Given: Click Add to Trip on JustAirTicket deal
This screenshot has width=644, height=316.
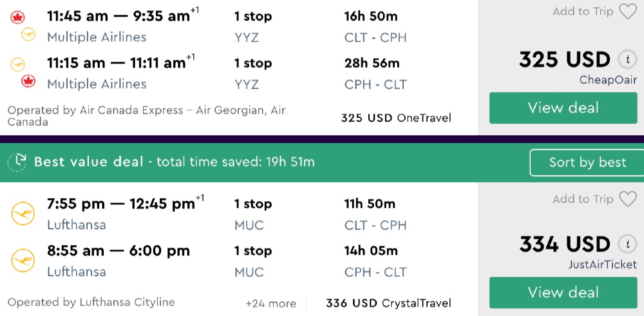Looking at the screenshot, I should pos(582,200).
